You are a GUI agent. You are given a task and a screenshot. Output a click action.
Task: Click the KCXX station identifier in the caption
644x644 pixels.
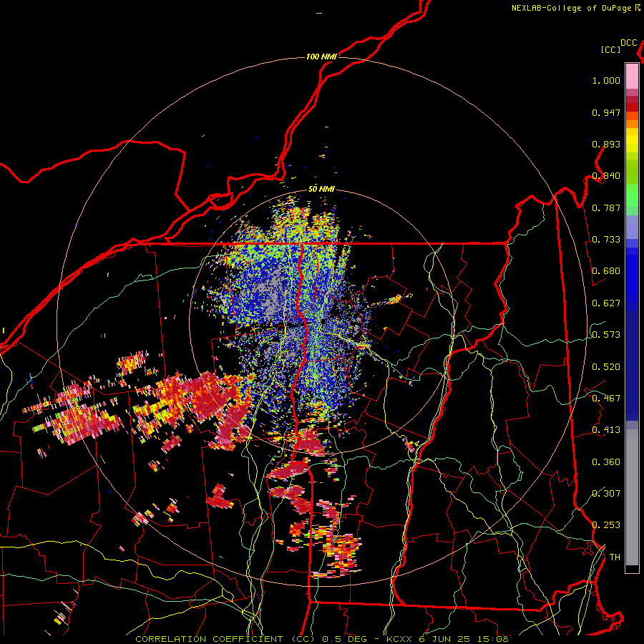click(x=399, y=639)
